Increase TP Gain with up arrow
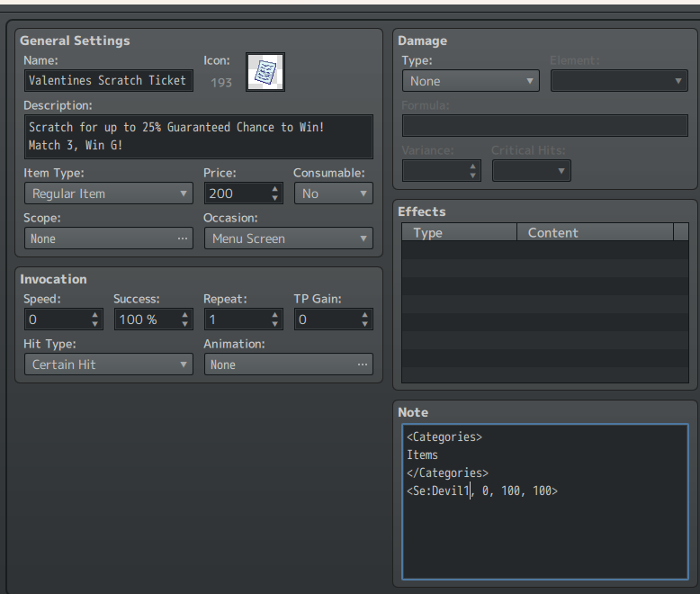Screen dimensions: 700x594 365,315
